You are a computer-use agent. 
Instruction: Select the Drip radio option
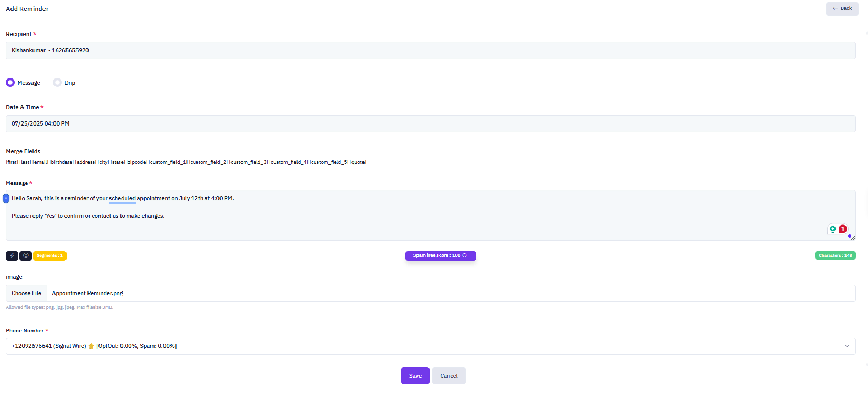(x=57, y=83)
